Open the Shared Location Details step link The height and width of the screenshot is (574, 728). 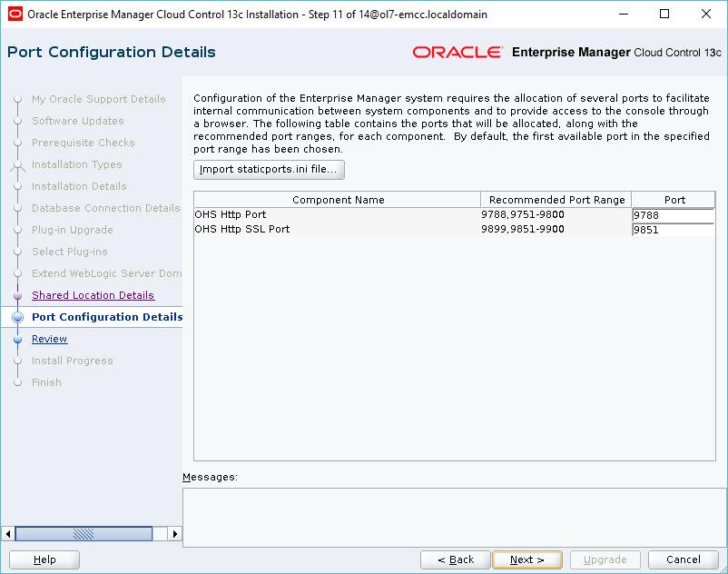pyautogui.click(x=93, y=295)
